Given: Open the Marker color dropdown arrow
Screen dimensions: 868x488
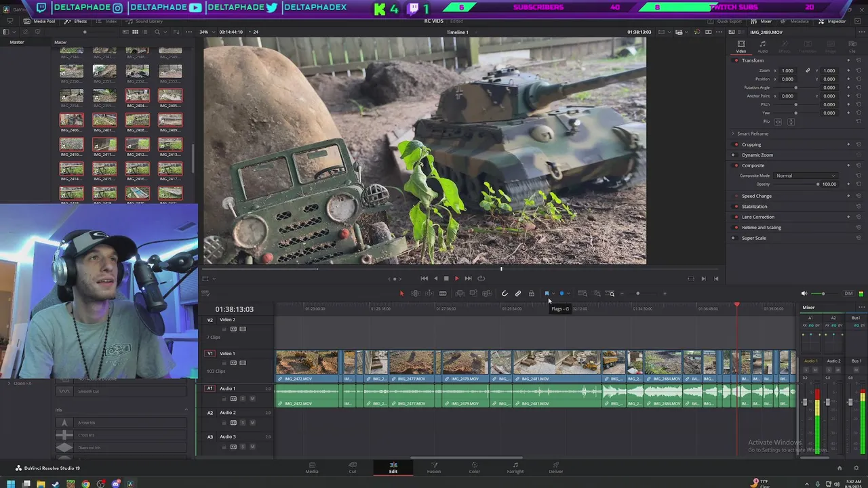Looking at the screenshot, I should tap(568, 293).
